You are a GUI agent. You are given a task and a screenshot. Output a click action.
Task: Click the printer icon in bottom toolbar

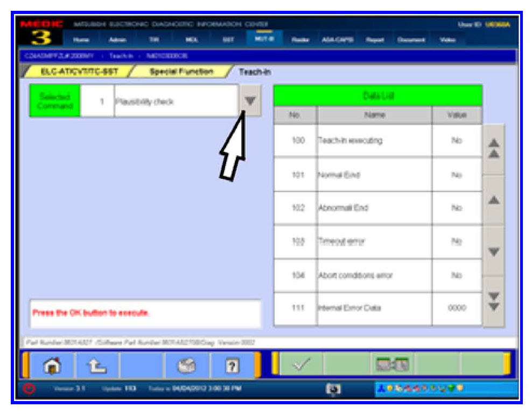186,364
